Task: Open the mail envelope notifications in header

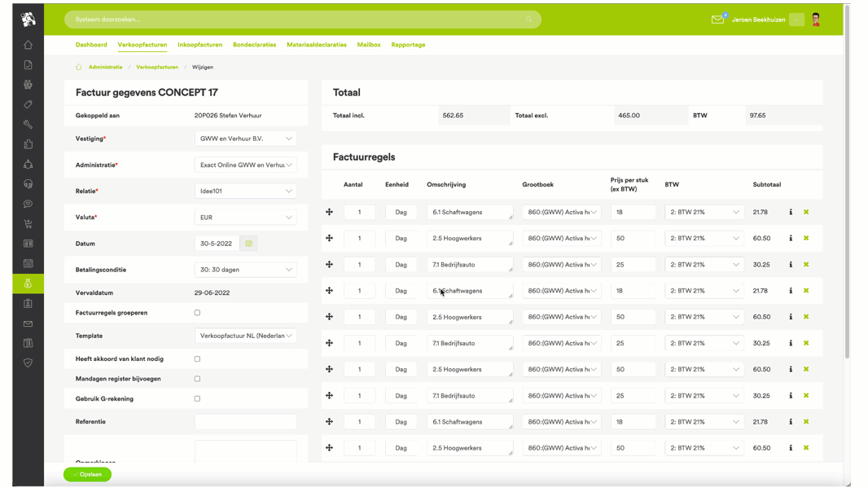Action: [x=717, y=20]
